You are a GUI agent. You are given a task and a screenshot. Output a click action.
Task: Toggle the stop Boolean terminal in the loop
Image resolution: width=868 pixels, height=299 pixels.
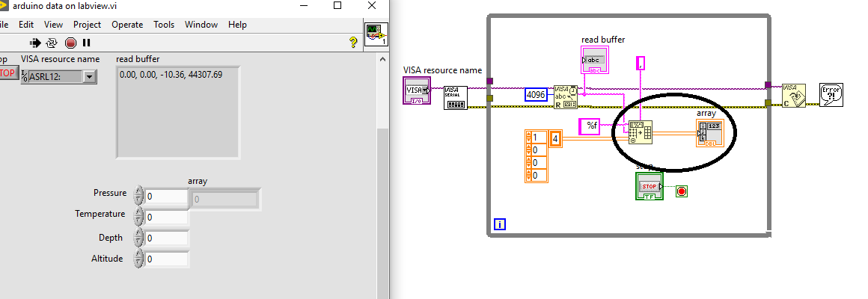[650, 185]
